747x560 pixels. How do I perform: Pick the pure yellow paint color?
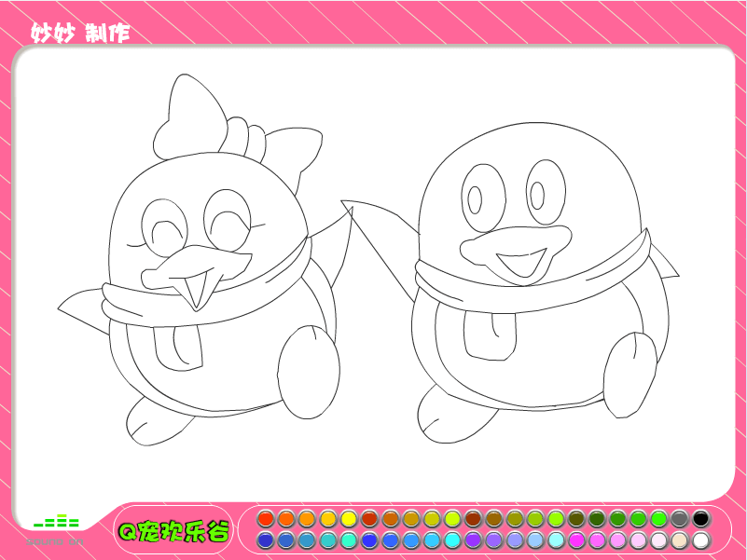coord(349,519)
